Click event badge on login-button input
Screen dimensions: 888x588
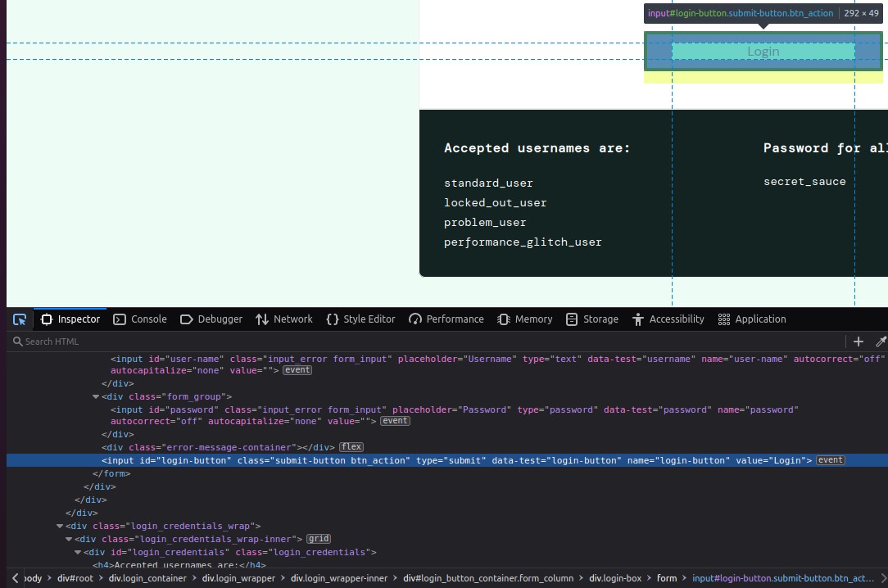(831, 460)
